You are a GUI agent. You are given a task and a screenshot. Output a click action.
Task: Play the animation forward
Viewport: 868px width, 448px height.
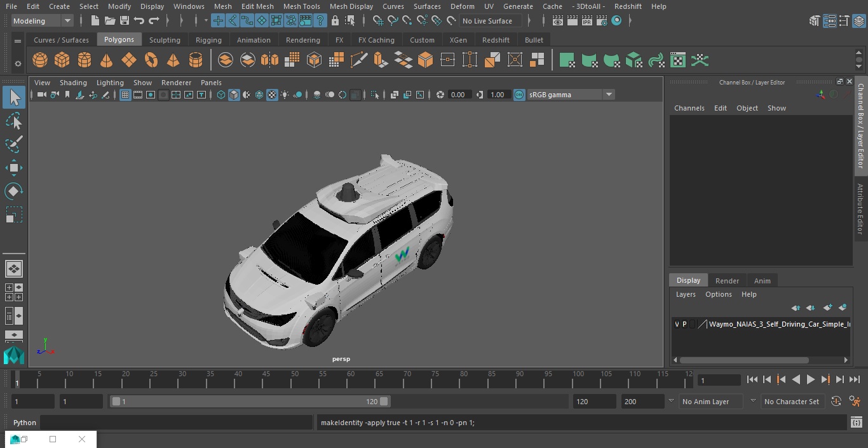(x=810, y=379)
